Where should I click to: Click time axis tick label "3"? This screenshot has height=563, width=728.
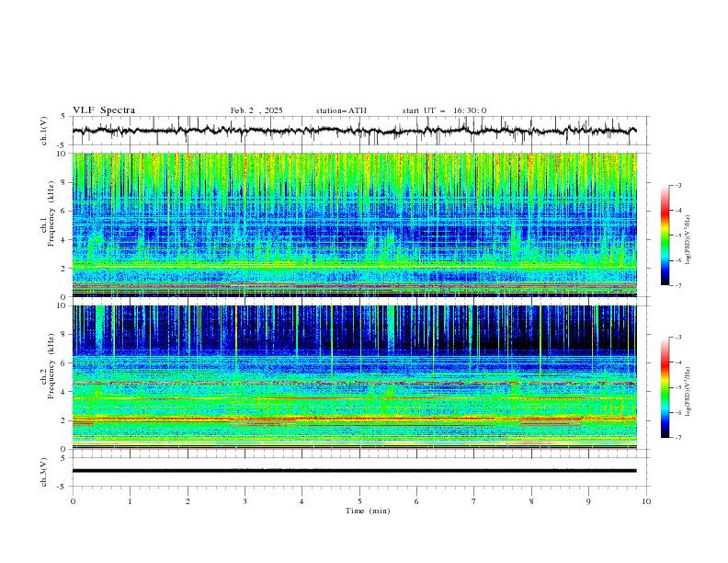(245, 501)
